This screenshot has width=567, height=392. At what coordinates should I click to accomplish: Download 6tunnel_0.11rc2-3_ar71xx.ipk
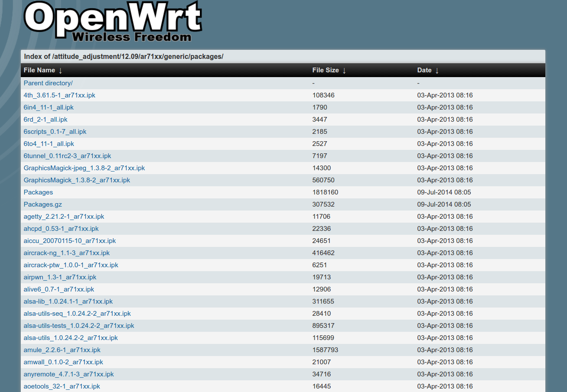click(x=67, y=156)
